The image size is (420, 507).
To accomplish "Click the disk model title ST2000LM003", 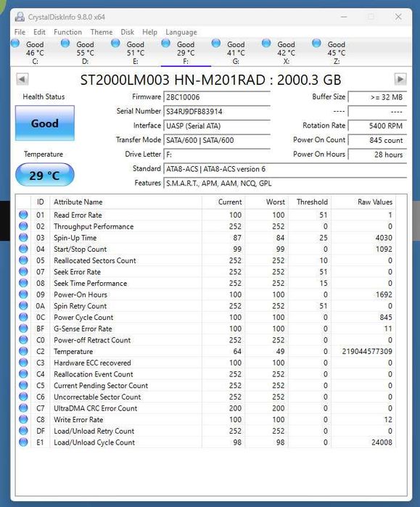I will point(210,80).
